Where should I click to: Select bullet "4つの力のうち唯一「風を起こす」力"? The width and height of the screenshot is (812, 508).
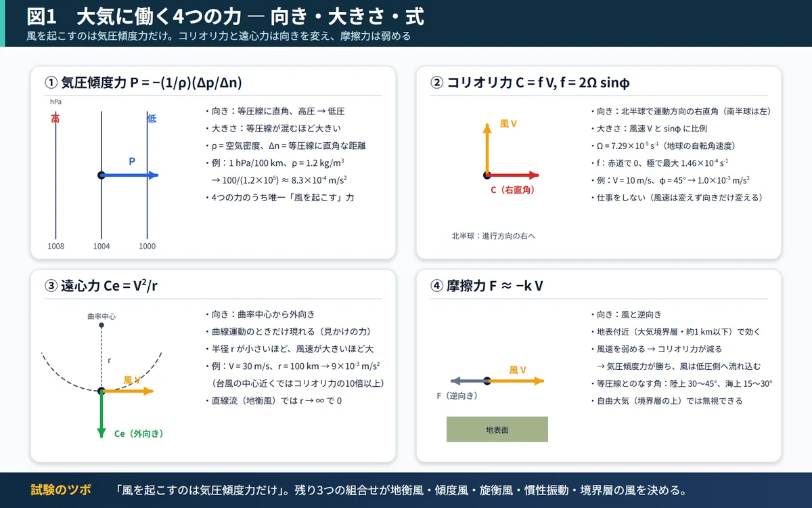[x=279, y=198]
